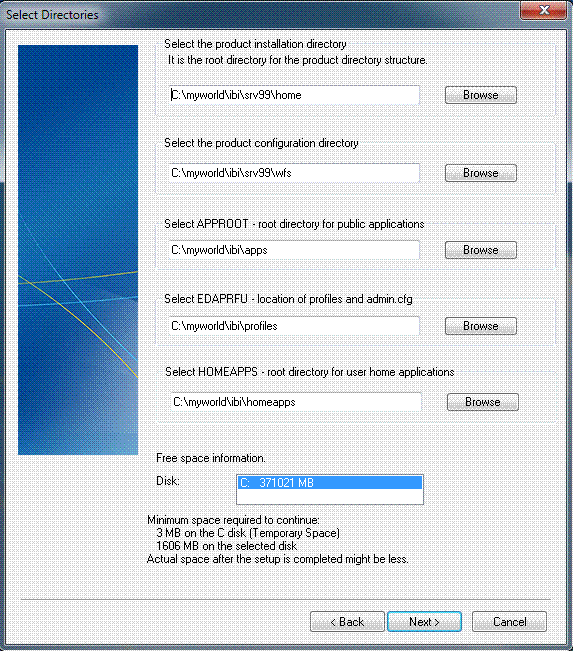
Task: Click Browse for APPROOT directory
Action: [x=481, y=250]
